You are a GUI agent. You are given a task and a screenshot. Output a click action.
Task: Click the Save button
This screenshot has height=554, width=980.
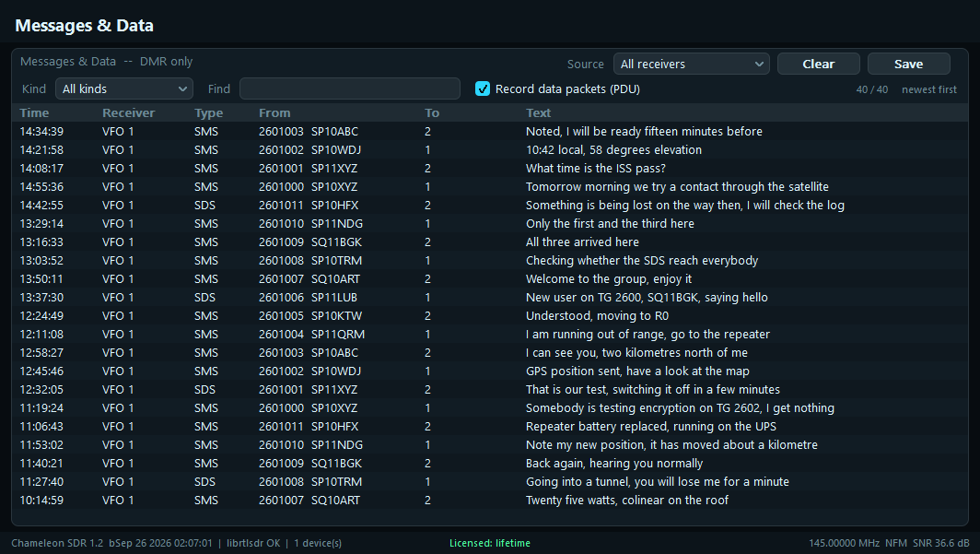click(908, 64)
